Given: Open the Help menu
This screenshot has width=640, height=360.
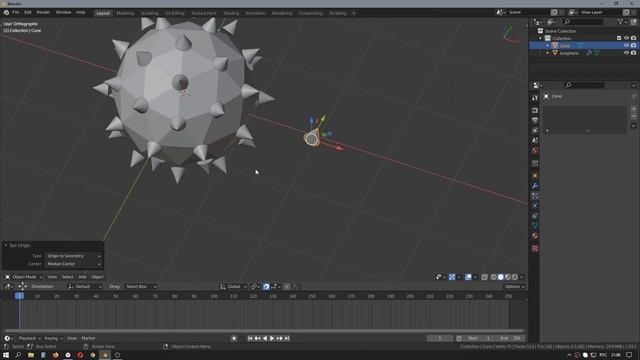Looking at the screenshot, I should 81,13.
